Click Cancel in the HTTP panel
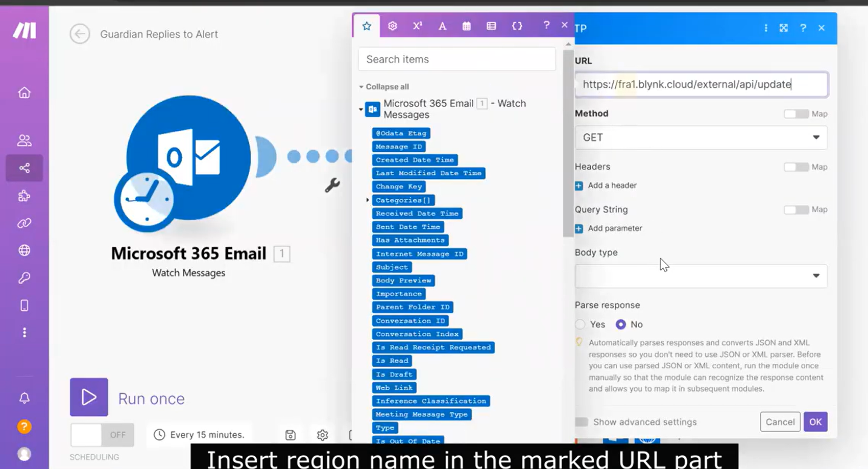The image size is (868, 469). [x=780, y=422]
